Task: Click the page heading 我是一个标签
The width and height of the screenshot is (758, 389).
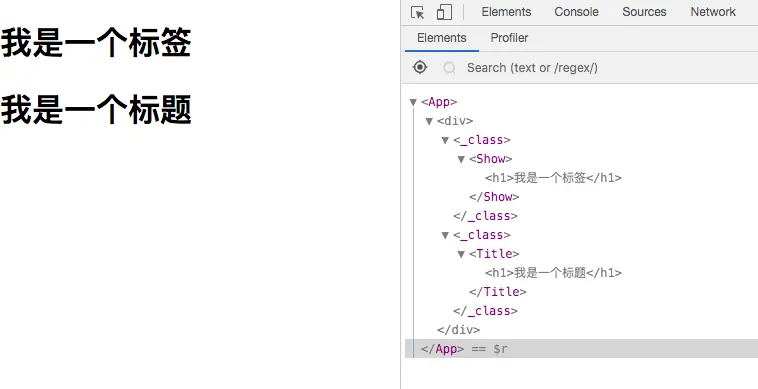Action: (96, 43)
